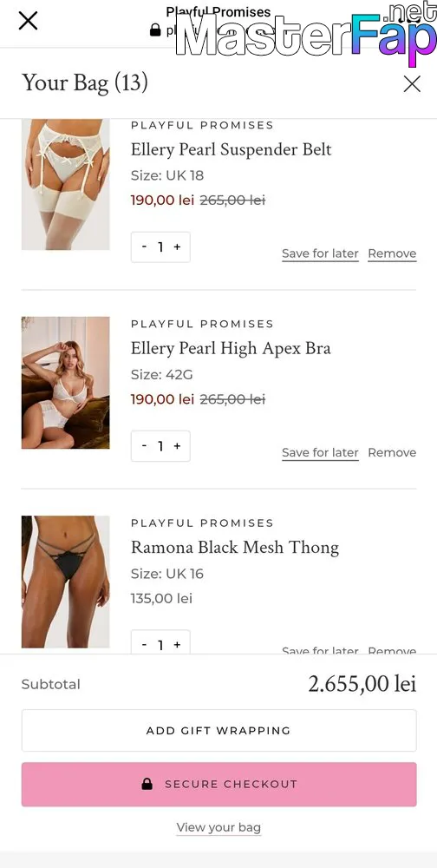Follow the View your bag link
437x868 pixels.
(x=218, y=827)
